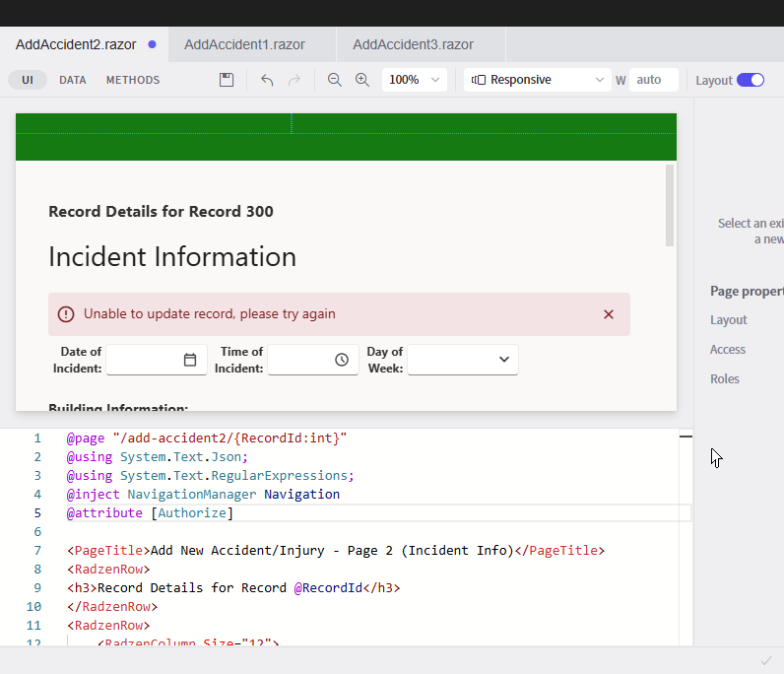Select the UI view button
The image size is (784, 674).
pos(28,80)
